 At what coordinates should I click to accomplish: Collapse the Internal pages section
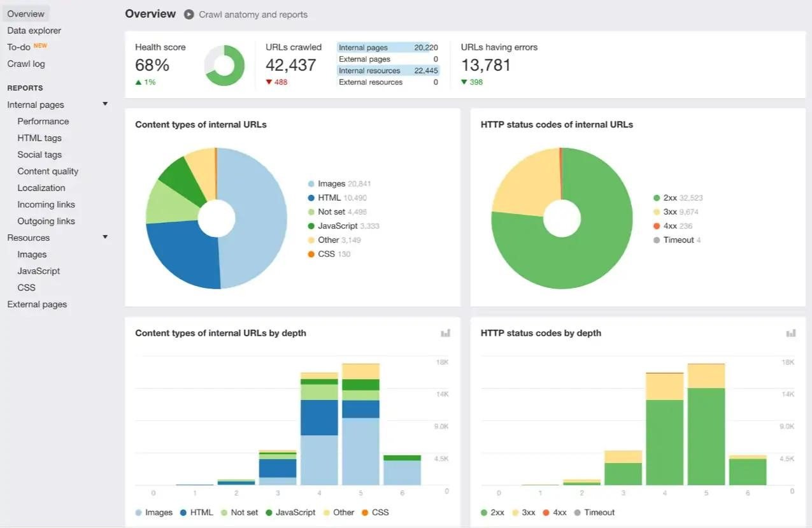(105, 104)
